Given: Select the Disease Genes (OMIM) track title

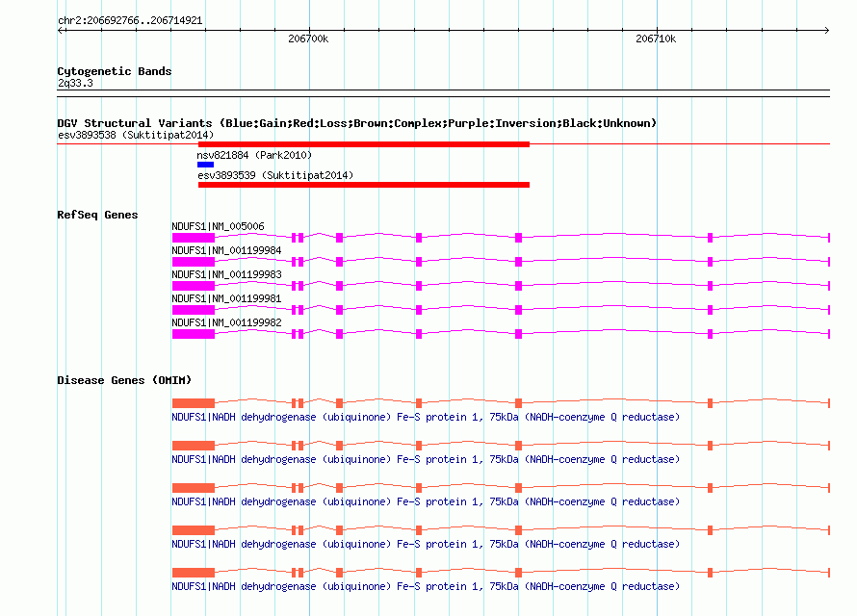Looking at the screenshot, I should pos(124,380).
